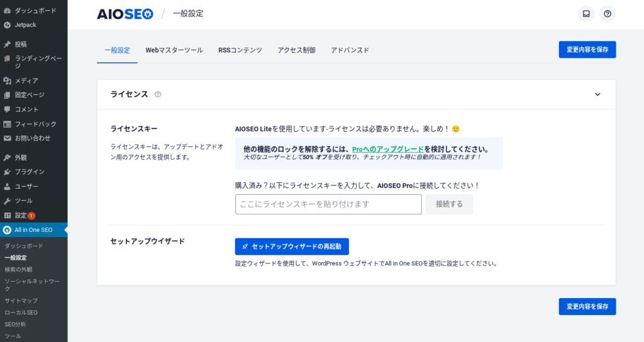The width and height of the screenshot is (644, 342).
Task: Select the アクセス制御 tab
Action: click(297, 50)
